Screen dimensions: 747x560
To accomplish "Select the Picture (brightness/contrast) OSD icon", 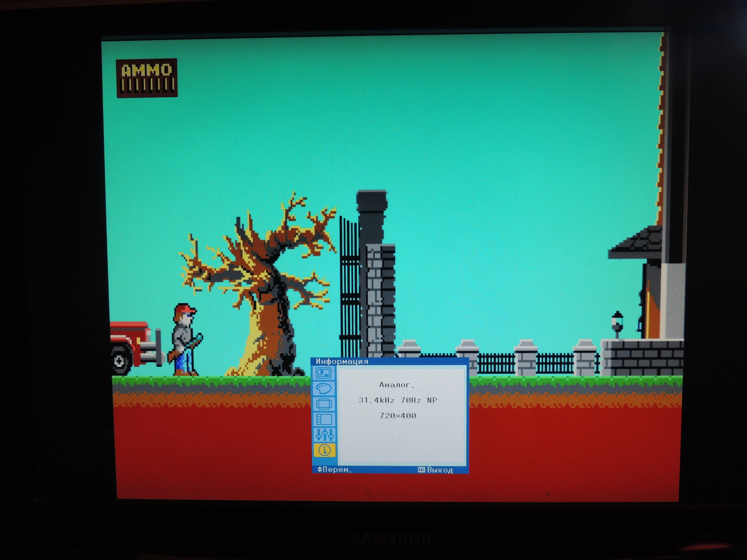I will [x=324, y=373].
